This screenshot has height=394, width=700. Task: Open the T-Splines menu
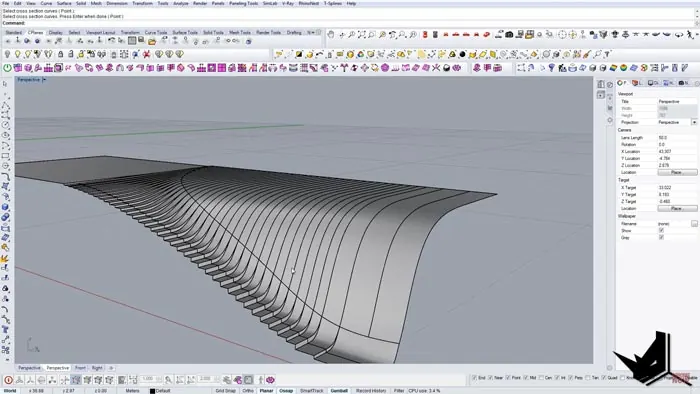click(333, 4)
